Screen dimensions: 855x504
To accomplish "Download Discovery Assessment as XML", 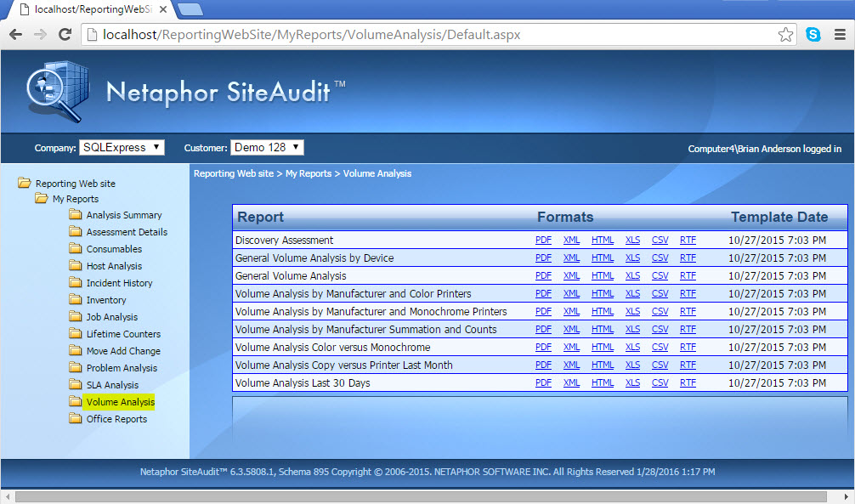I will [571, 240].
